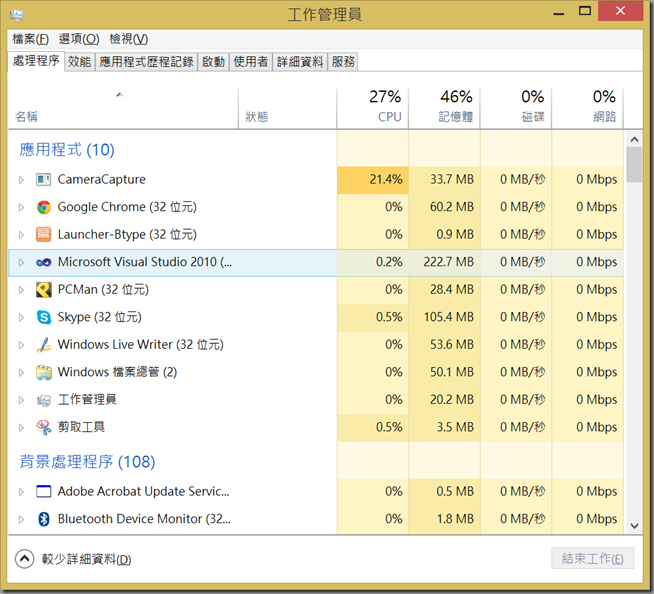The height and width of the screenshot is (594, 654).
Task: Click the 結束工作(E) button
Action: (592, 559)
